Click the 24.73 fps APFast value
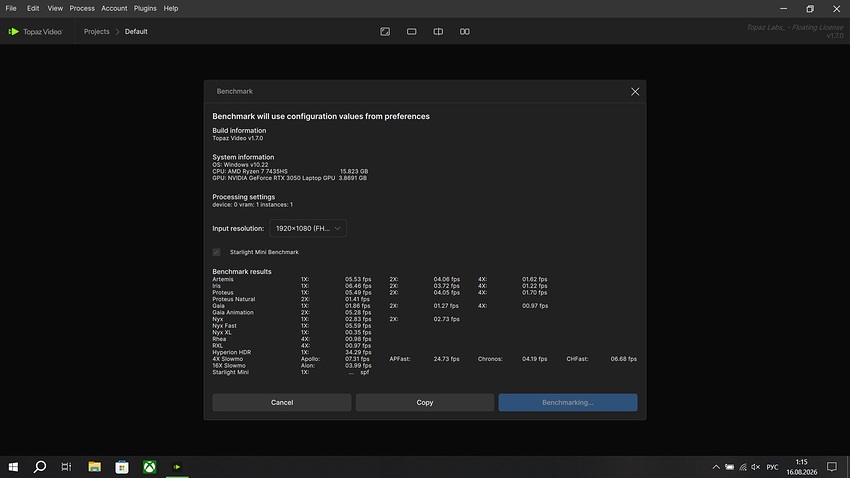 click(446, 359)
